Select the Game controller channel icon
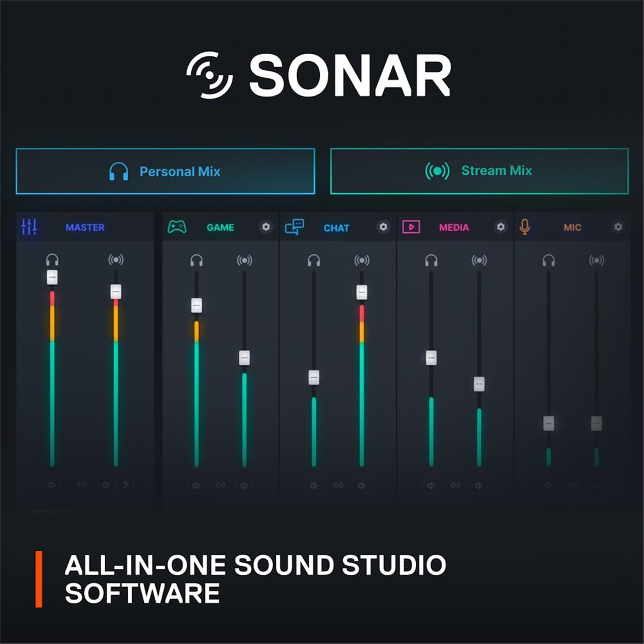644x644 pixels. point(177,227)
